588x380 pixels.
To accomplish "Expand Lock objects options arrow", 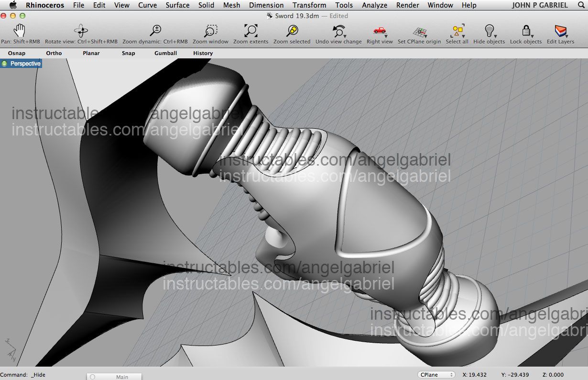I will [532, 36].
